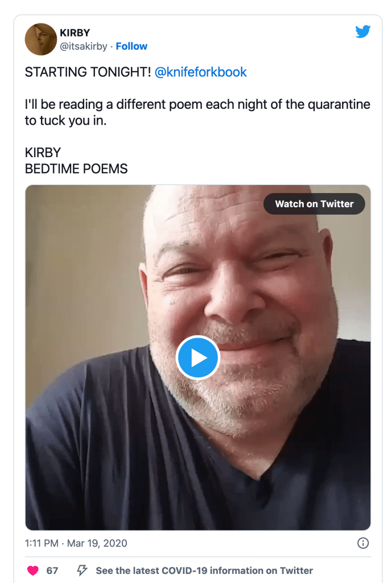Open the info circle icon beside timestamp
Image resolution: width=392 pixels, height=583 pixels.
(x=362, y=543)
